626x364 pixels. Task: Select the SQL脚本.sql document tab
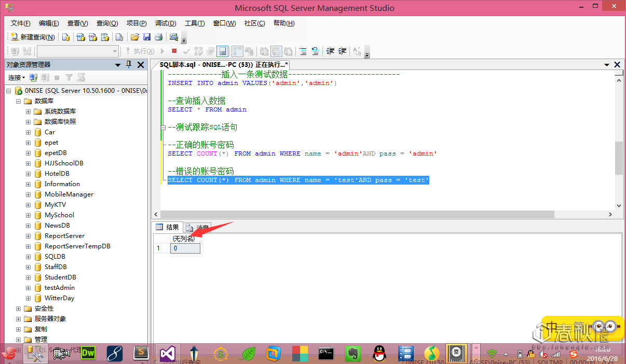[x=223, y=65]
